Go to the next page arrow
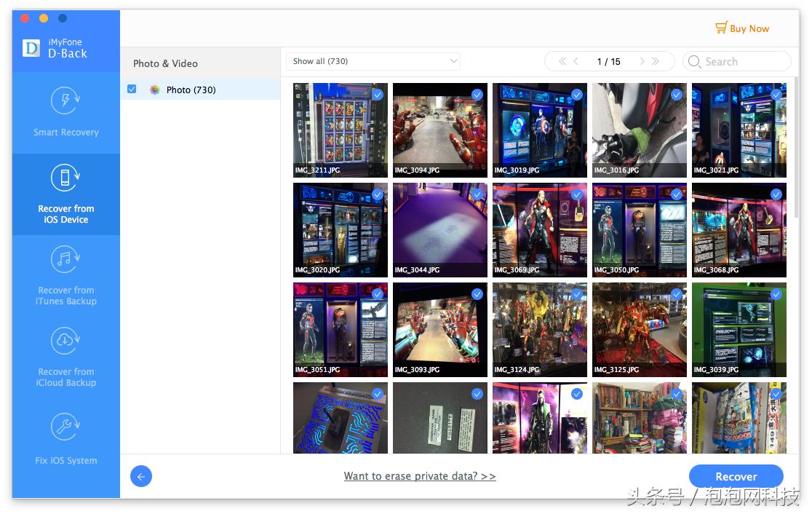 pyautogui.click(x=642, y=62)
